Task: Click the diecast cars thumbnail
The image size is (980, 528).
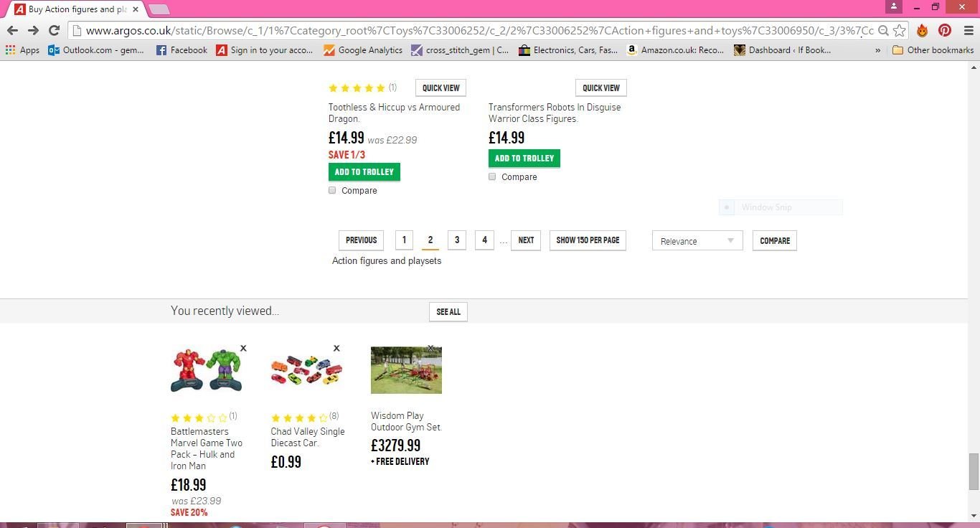Action: coord(306,370)
